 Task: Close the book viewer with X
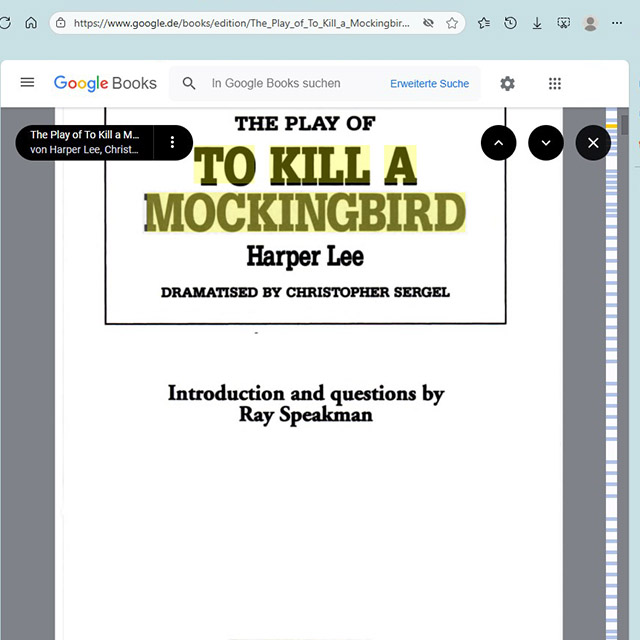(x=593, y=142)
